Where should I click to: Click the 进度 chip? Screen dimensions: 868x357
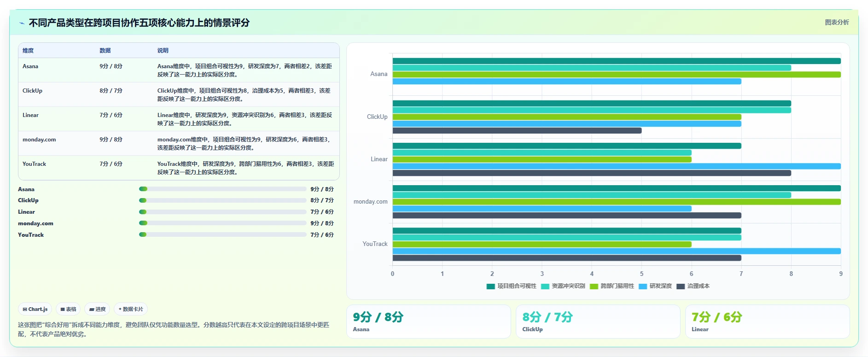(97, 309)
